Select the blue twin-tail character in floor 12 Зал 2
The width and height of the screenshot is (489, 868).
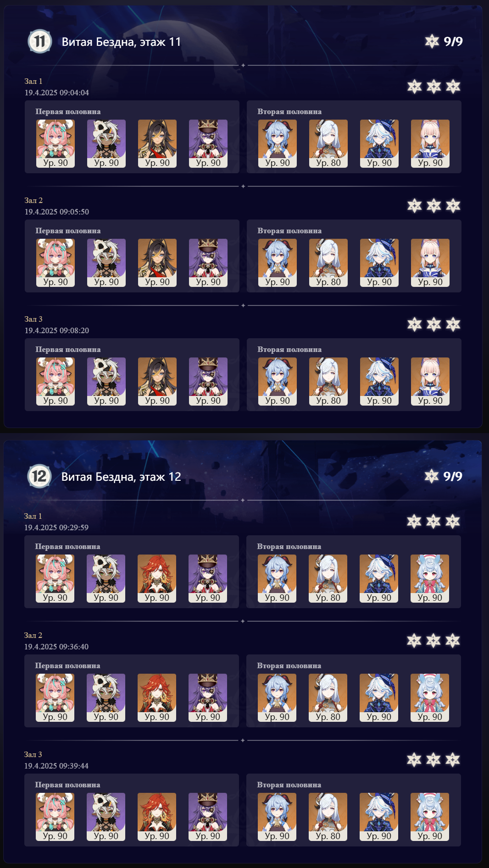(x=430, y=698)
